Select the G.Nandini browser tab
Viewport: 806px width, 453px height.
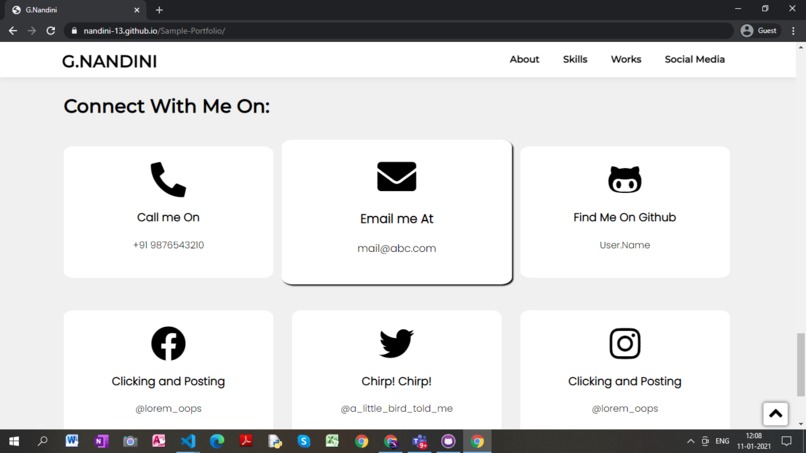coord(75,10)
